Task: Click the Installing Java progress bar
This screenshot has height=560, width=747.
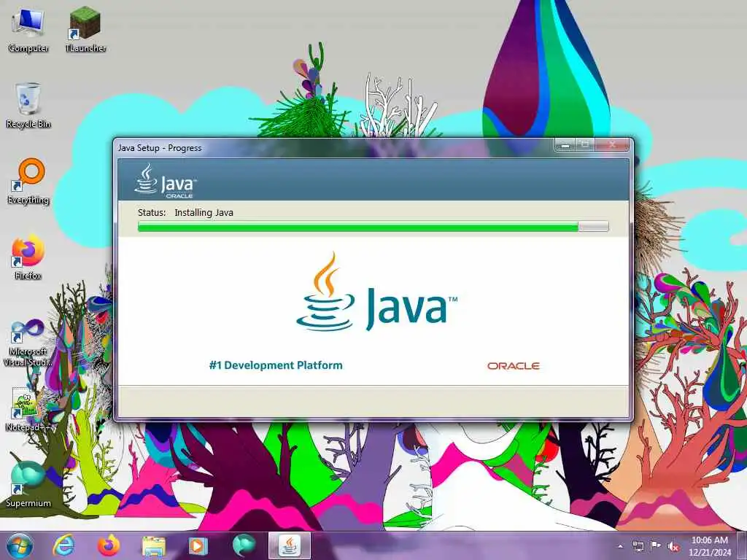Action: click(373, 227)
